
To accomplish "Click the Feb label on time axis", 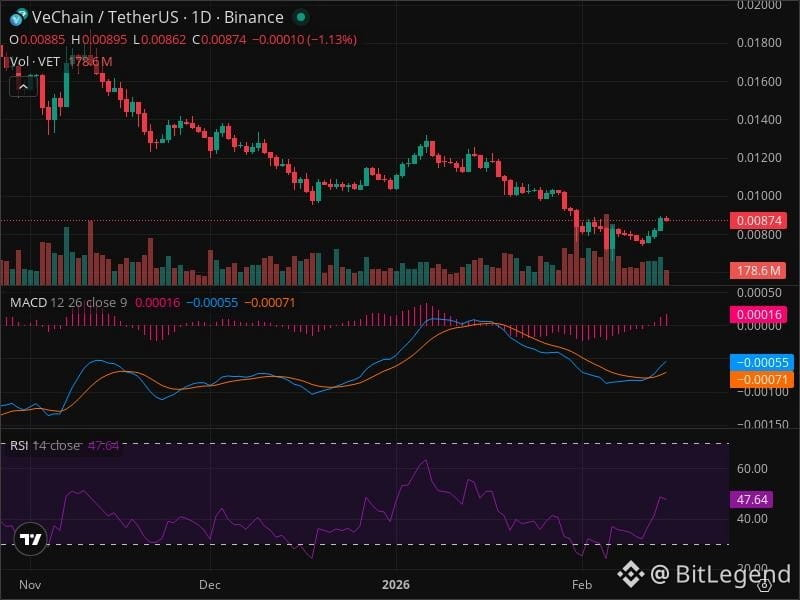I will [582, 585].
